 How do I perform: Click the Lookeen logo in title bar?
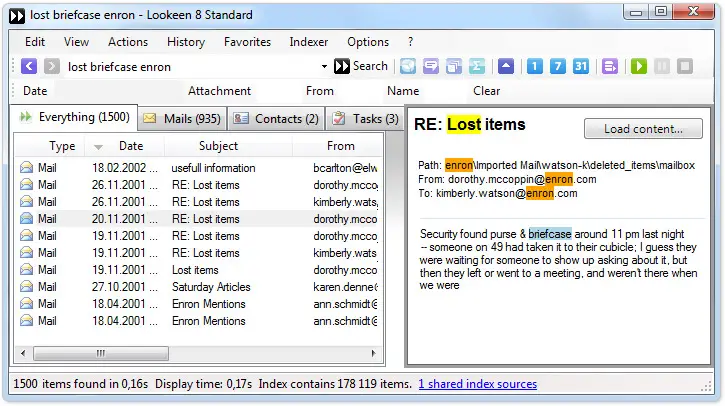17,16
